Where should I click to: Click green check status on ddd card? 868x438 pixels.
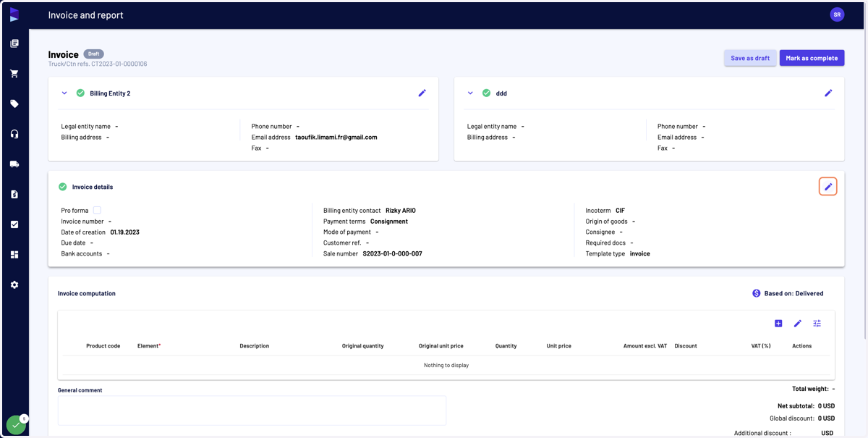click(x=486, y=93)
